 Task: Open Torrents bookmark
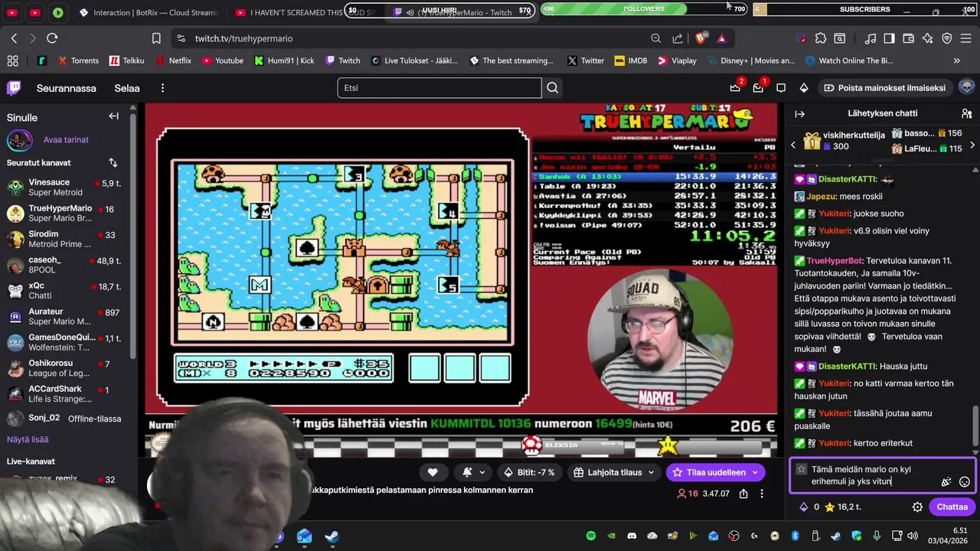pyautogui.click(x=77, y=60)
